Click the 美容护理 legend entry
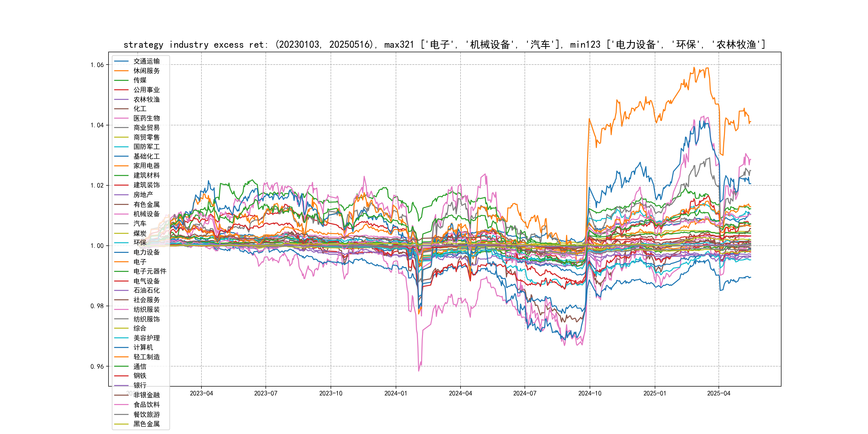 pos(146,338)
